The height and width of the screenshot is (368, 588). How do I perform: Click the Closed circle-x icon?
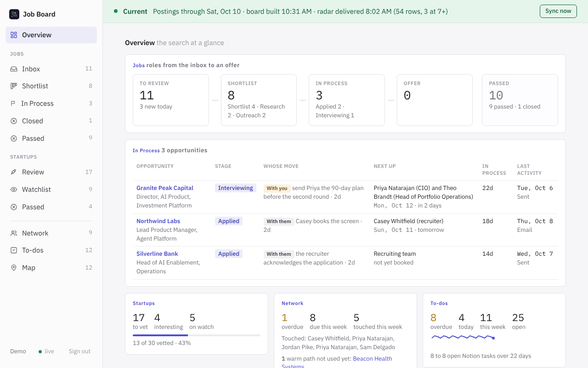coord(14,121)
